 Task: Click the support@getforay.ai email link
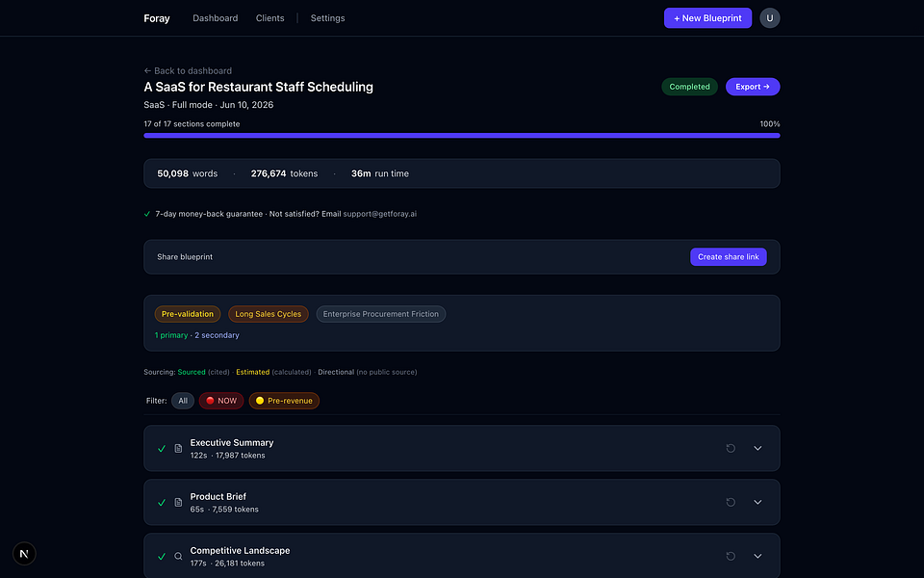point(379,214)
